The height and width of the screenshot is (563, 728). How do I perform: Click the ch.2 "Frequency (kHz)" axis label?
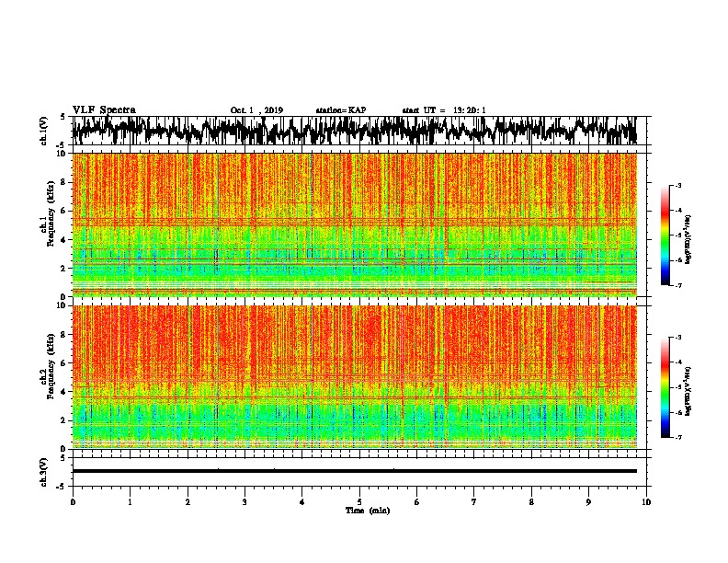pyautogui.click(x=51, y=366)
